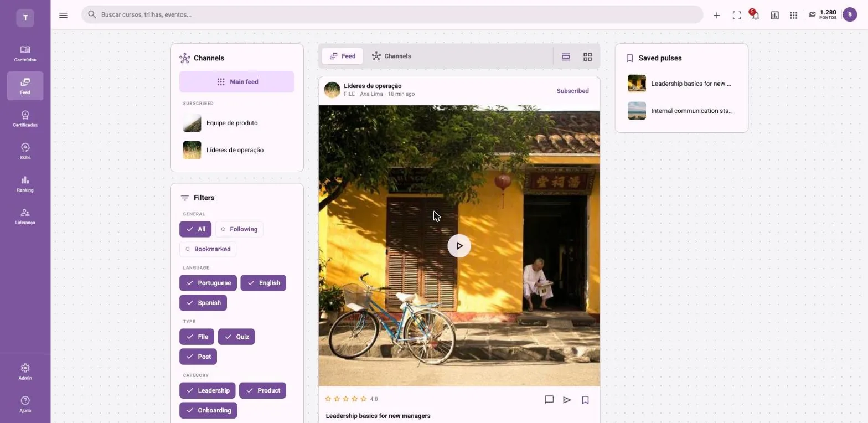868x423 pixels.
Task: Open Equipe de produto channel
Action: tap(237, 123)
